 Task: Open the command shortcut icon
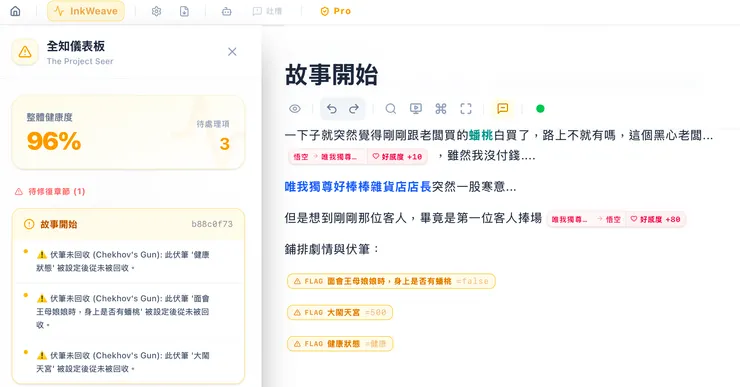pyautogui.click(x=441, y=109)
